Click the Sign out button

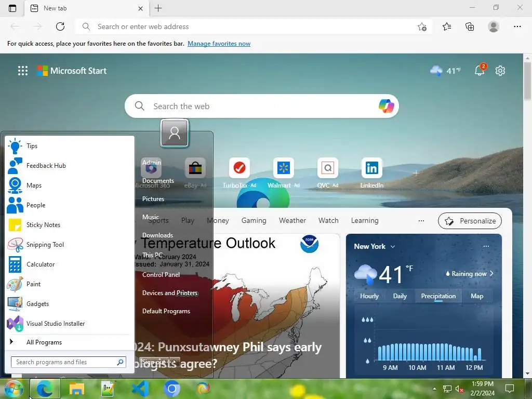(154, 362)
